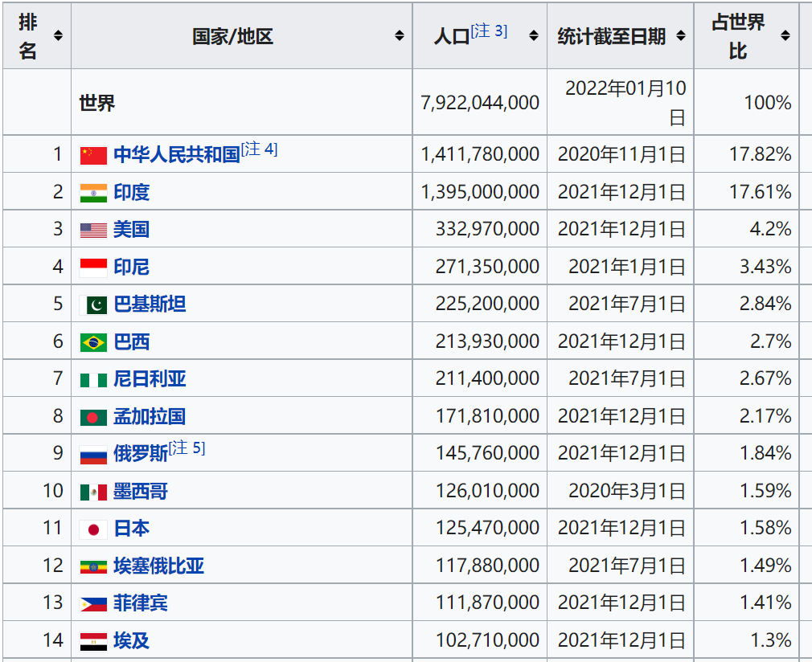
Task: Open the 埃塞俄比亚 country link
Action: coord(158,566)
